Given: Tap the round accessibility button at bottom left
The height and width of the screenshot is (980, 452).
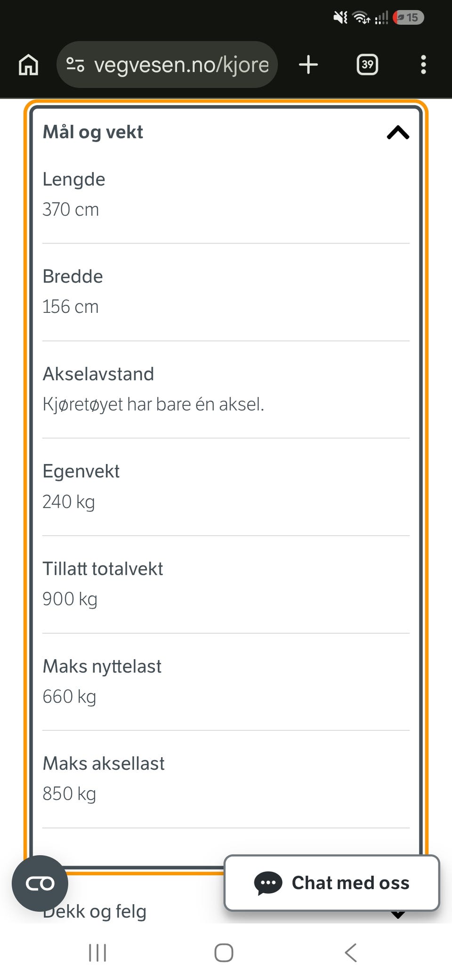Looking at the screenshot, I should pyautogui.click(x=40, y=883).
